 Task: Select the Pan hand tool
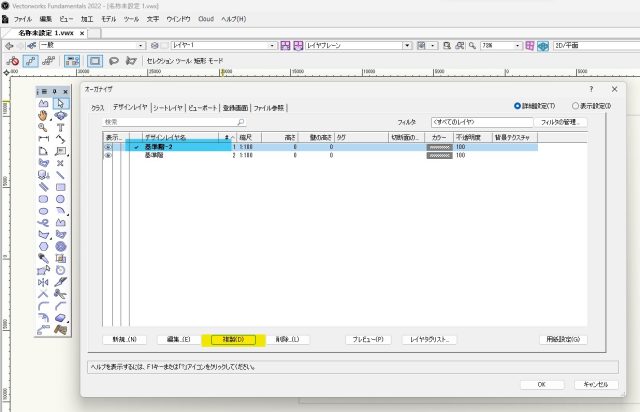(x=43, y=115)
